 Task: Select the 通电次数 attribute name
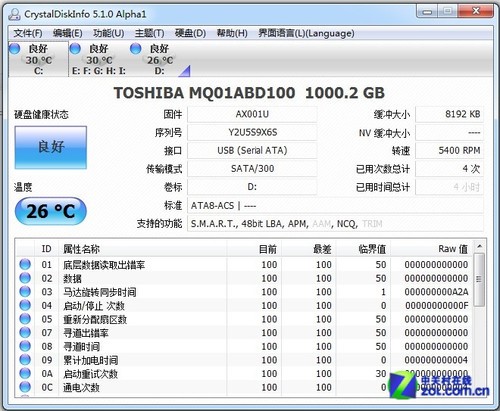[81, 388]
